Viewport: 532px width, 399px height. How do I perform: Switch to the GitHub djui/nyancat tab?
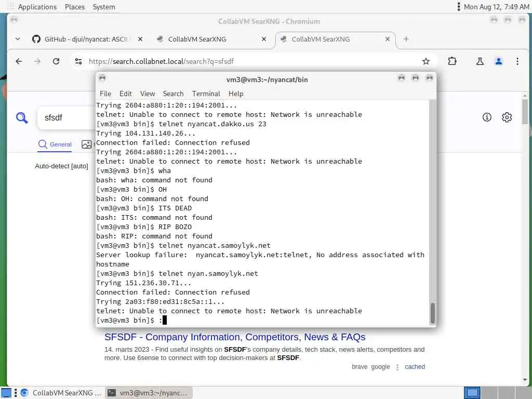click(87, 39)
